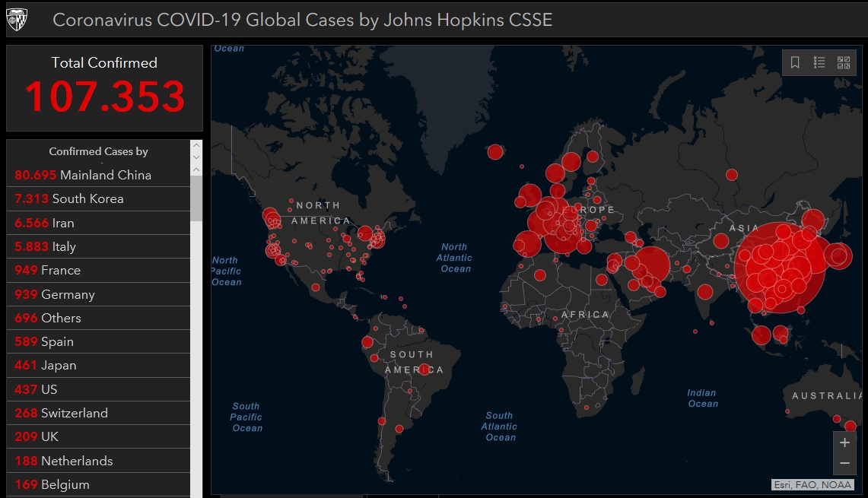Click the Esri, FAO, NOAA attribution

pyautogui.click(x=812, y=484)
